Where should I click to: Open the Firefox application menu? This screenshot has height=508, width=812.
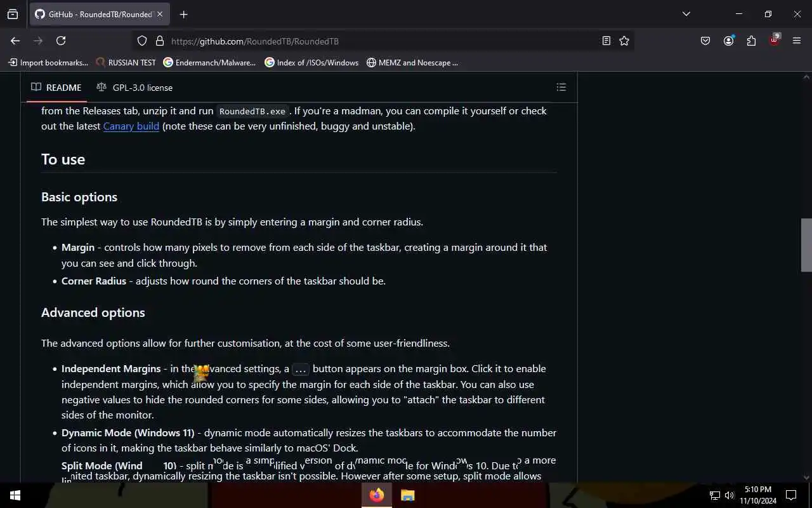tap(797, 41)
